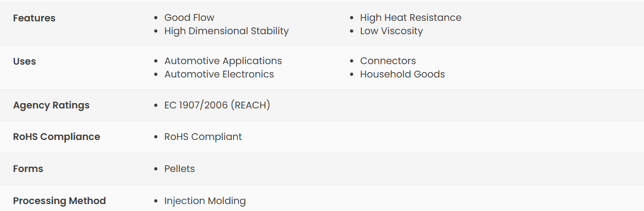Click High Dimensional Stability item
The height and width of the screenshot is (211, 644).
(x=226, y=31)
